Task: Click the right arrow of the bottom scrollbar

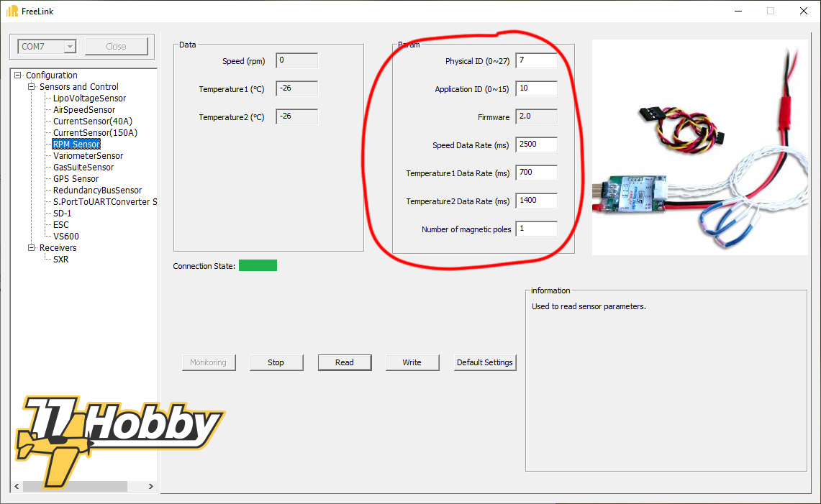Action: click(x=150, y=486)
